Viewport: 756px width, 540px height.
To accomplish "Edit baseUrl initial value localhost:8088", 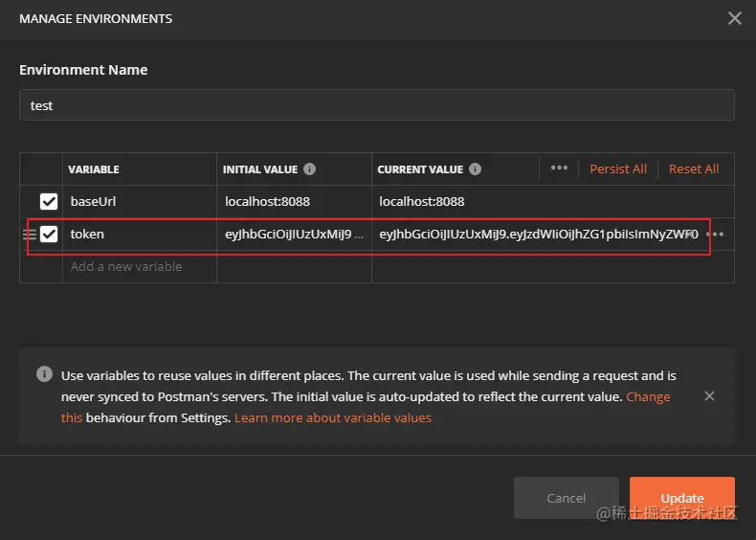I will pos(294,201).
